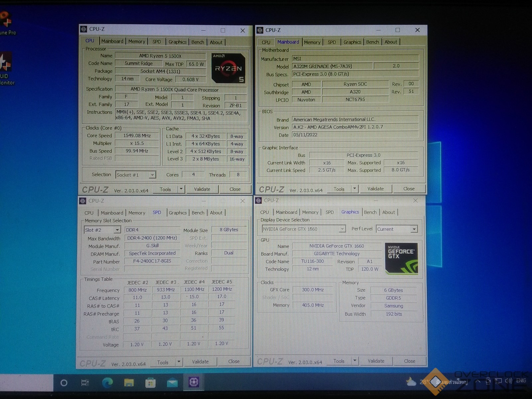Expand Tools dropdown arrow in Mainboard window
This screenshot has height=399, width=532.
click(x=355, y=189)
